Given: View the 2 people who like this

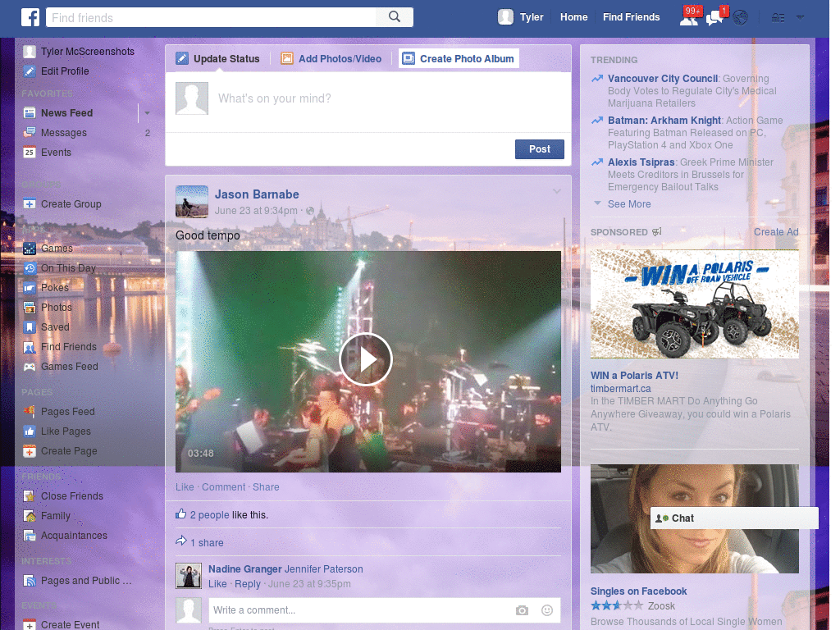Looking at the screenshot, I should [x=209, y=515].
